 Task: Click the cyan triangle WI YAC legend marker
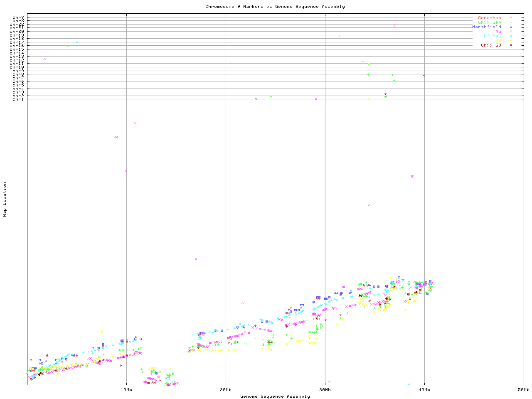(x=511, y=36)
